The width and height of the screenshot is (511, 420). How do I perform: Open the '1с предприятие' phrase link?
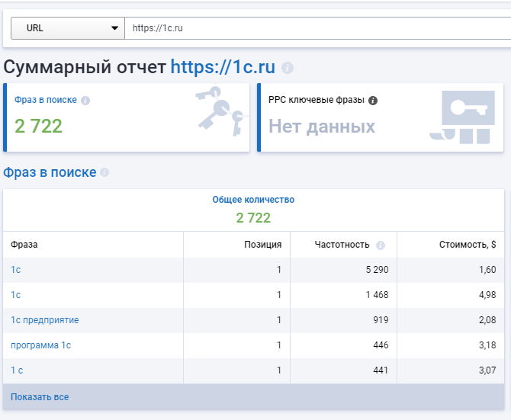pos(44,320)
